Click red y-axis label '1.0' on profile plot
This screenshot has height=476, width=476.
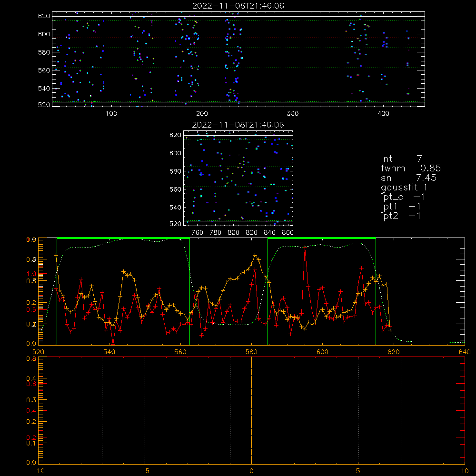(x=31, y=274)
